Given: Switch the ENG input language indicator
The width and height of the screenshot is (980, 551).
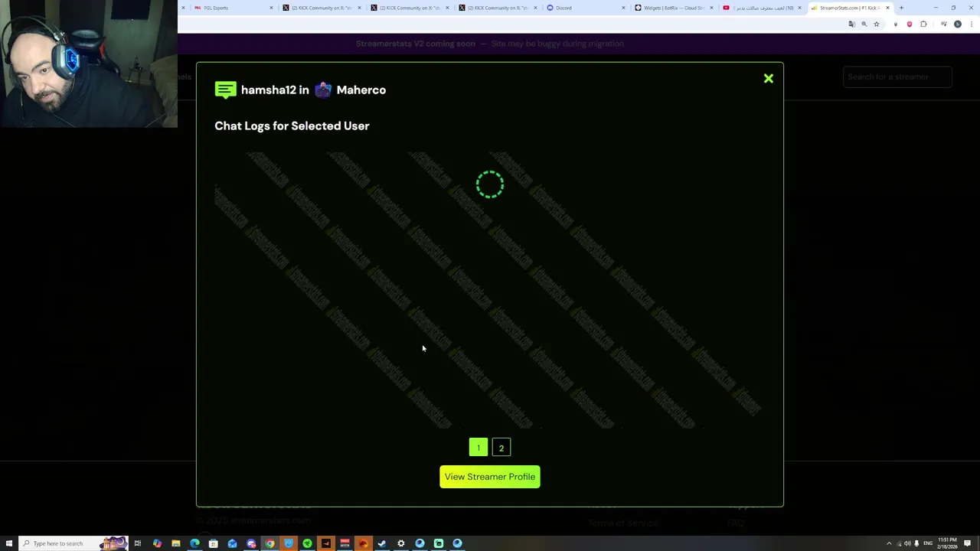Looking at the screenshot, I should 928,543.
